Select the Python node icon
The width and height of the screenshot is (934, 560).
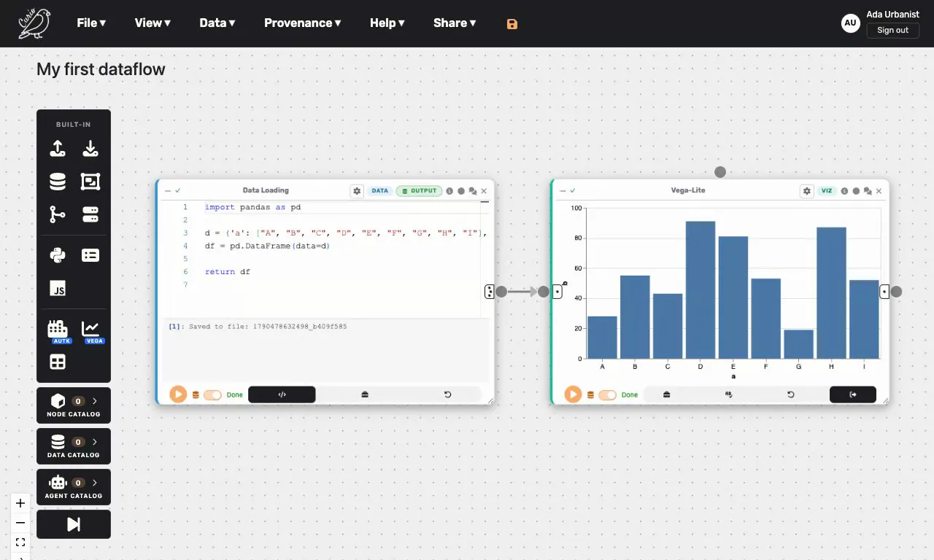click(x=58, y=255)
